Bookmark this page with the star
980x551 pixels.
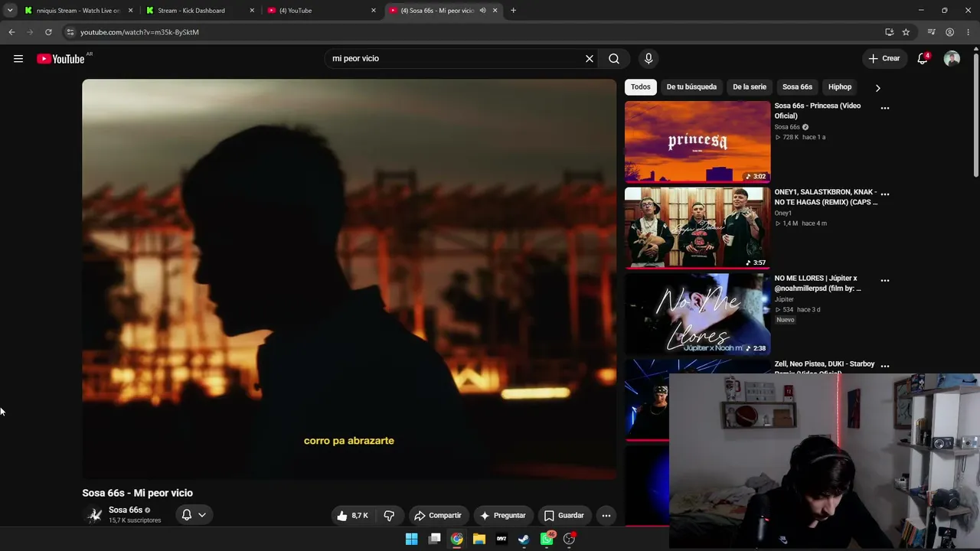[x=906, y=32]
